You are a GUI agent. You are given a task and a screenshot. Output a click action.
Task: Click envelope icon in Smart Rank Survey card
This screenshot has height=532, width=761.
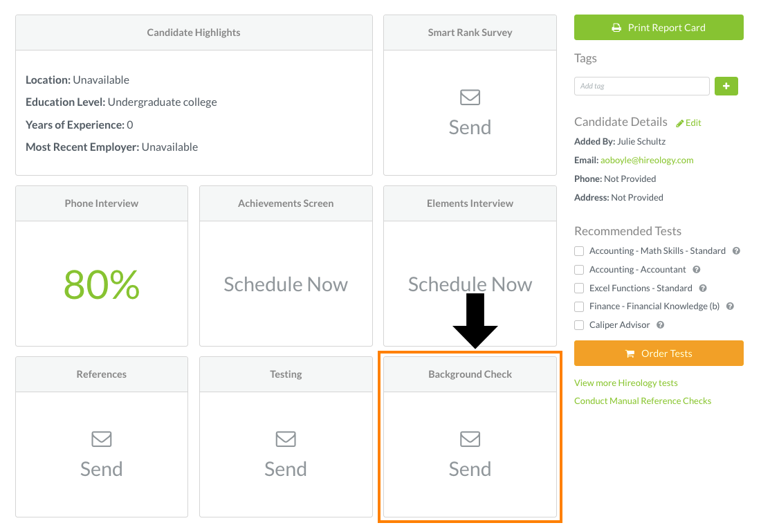point(470,97)
